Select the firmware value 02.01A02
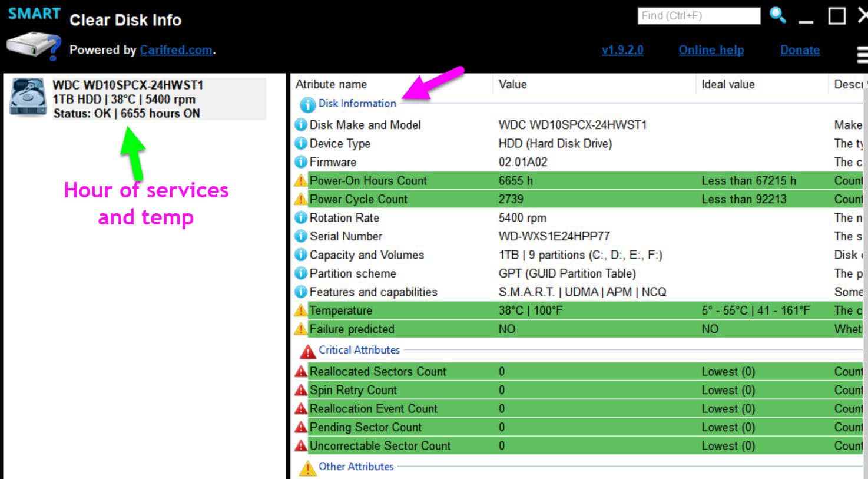 [x=523, y=162]
